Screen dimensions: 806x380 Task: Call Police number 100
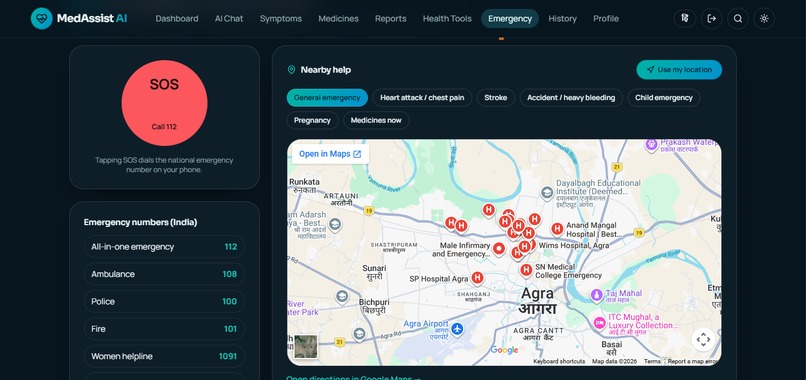pyautogui.click(x=164, y=301)
